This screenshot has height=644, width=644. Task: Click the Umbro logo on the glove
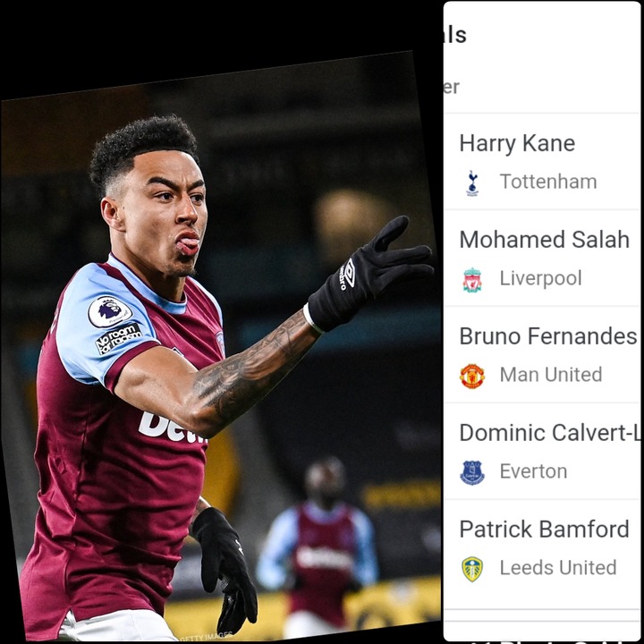pos(347,274)
